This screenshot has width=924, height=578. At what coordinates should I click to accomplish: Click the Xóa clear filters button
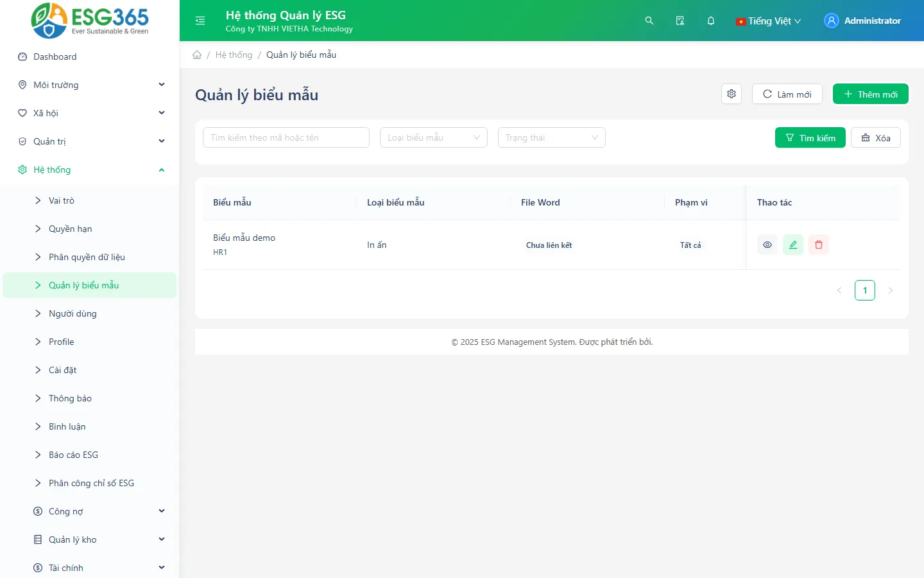click(x=876, y=137)
